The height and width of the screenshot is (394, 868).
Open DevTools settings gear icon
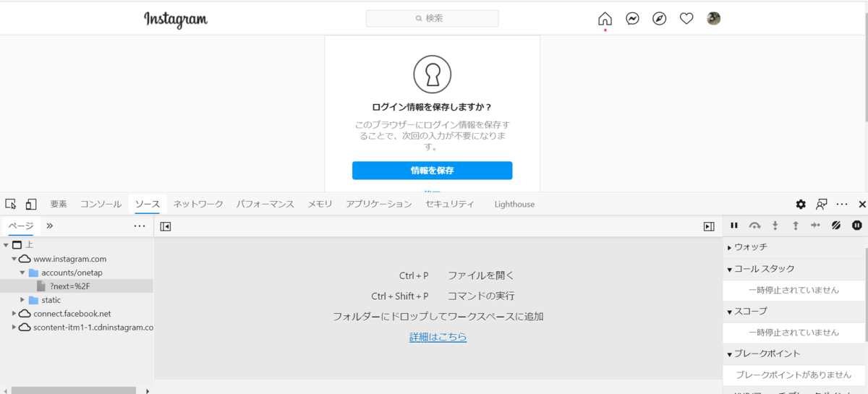(801, 204)
